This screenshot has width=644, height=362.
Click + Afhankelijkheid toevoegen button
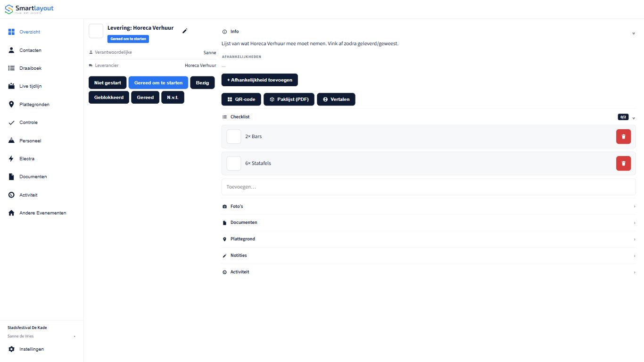(x=260, y=80)
